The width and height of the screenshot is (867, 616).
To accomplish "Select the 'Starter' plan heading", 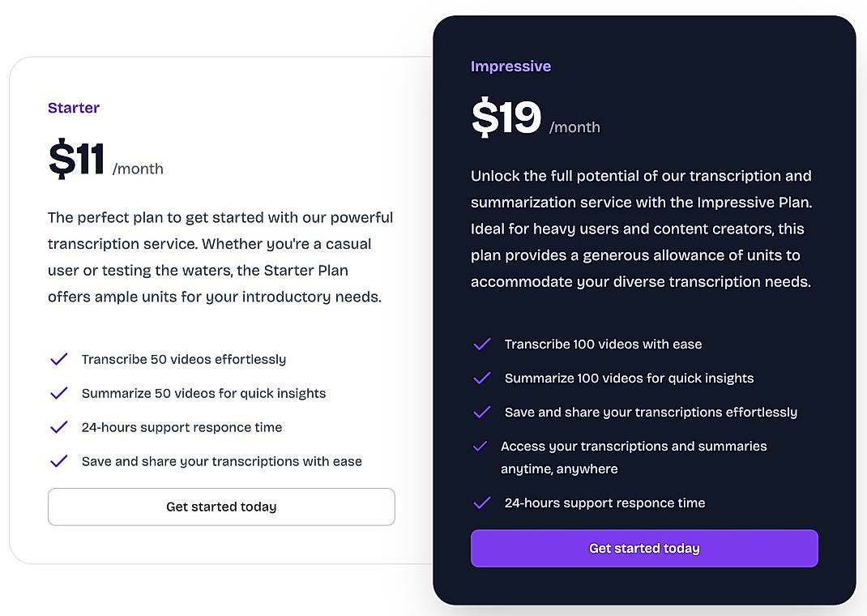I will (x=73, y=107).
